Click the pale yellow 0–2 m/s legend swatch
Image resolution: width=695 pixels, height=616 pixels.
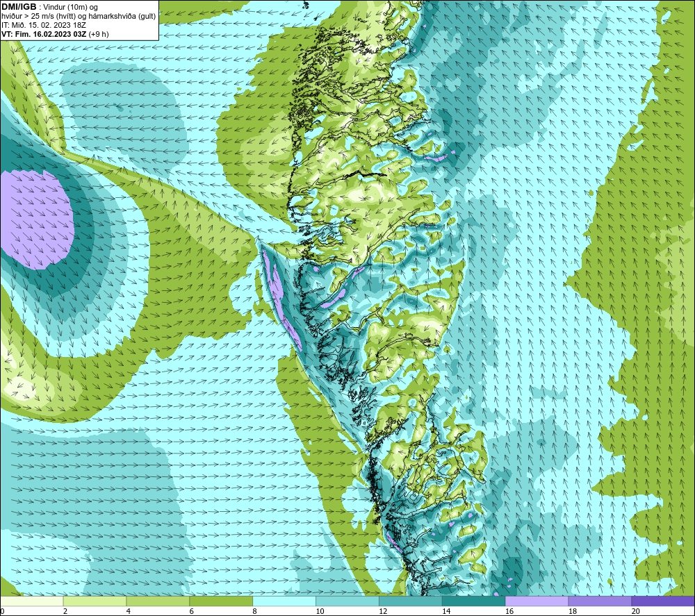click(x=32, y=601)
